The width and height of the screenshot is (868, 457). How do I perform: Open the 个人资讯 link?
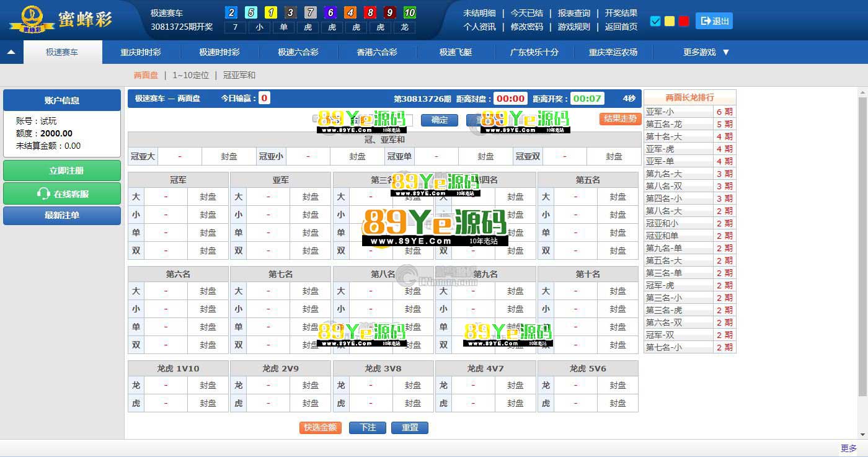pos(480,27)
